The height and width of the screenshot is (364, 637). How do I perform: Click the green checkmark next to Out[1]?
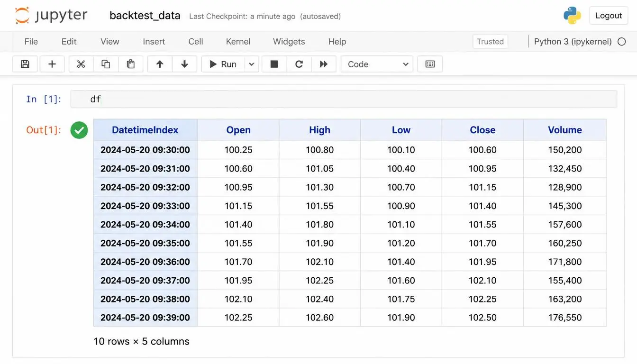(79, 130)
